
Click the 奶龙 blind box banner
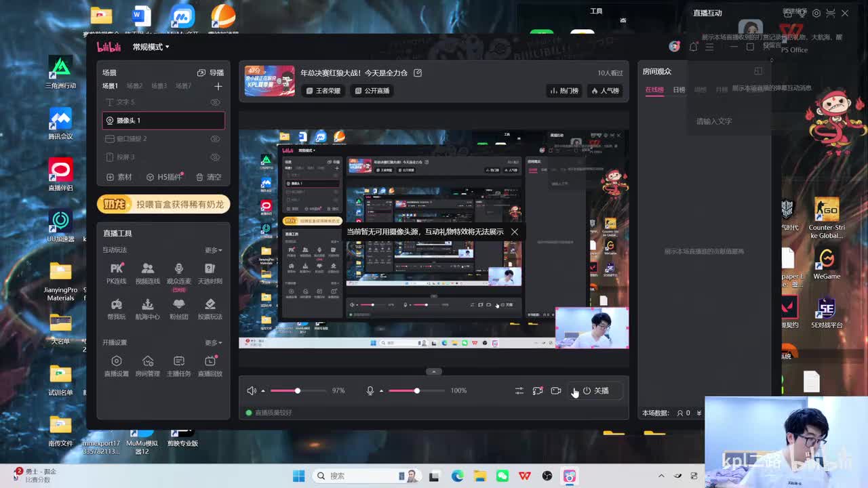(x=163, y=204)
